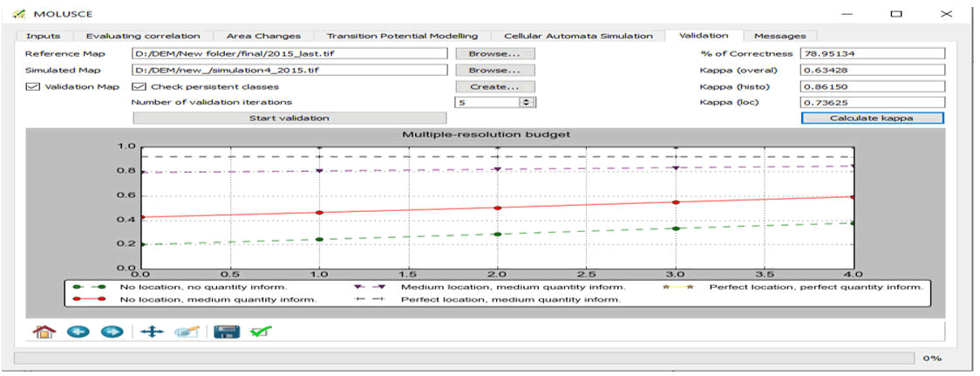Switch to the Inputs tab
980x376 pixels.
click(x=44, y=36)
